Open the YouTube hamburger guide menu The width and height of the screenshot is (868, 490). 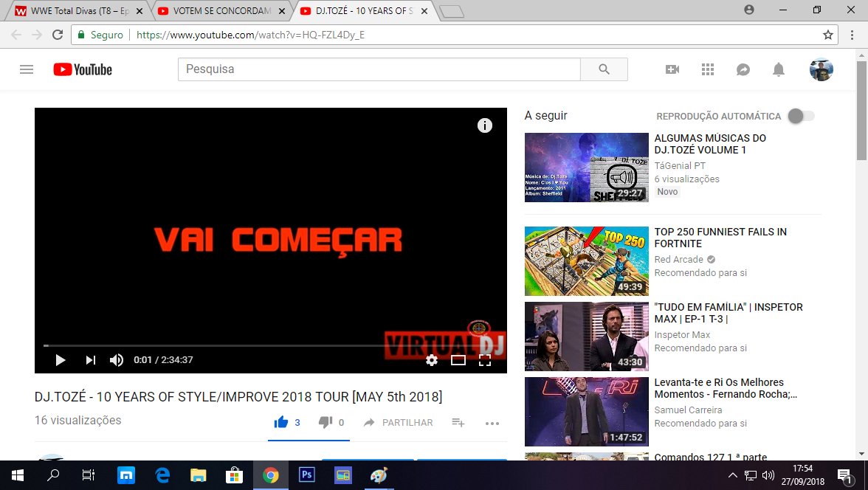[x=27, y=69]
